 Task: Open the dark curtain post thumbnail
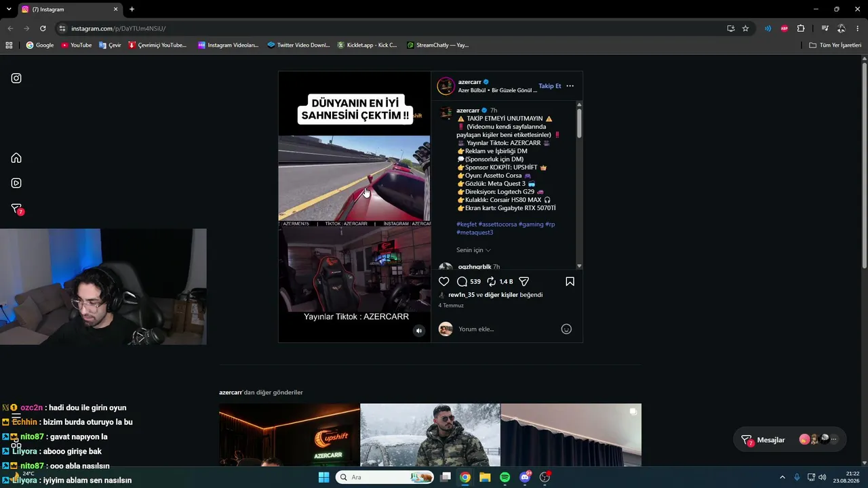pos(571,435)
